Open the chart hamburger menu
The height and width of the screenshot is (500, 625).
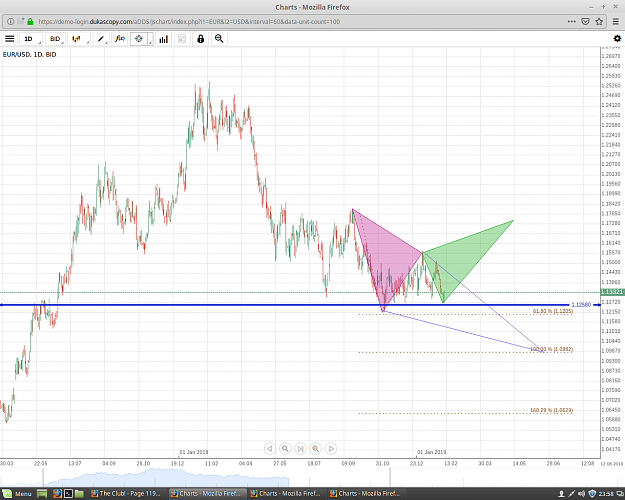(x=10, y=39)
